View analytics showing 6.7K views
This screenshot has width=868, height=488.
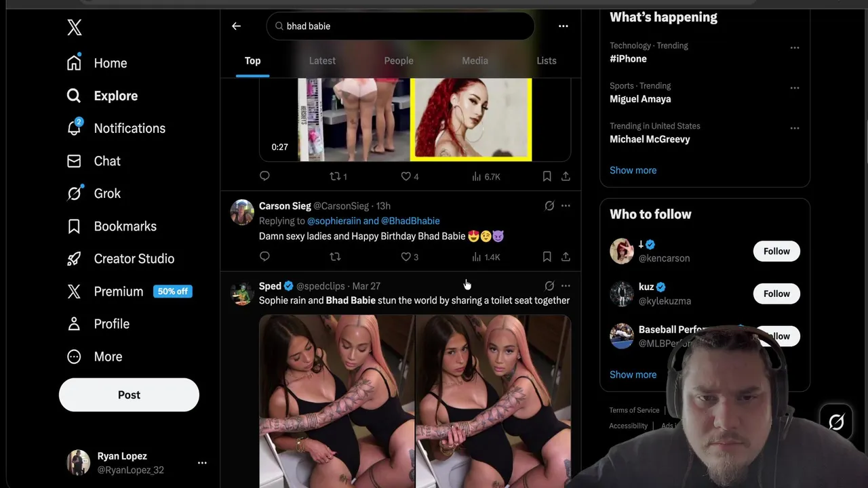(486, 176)
